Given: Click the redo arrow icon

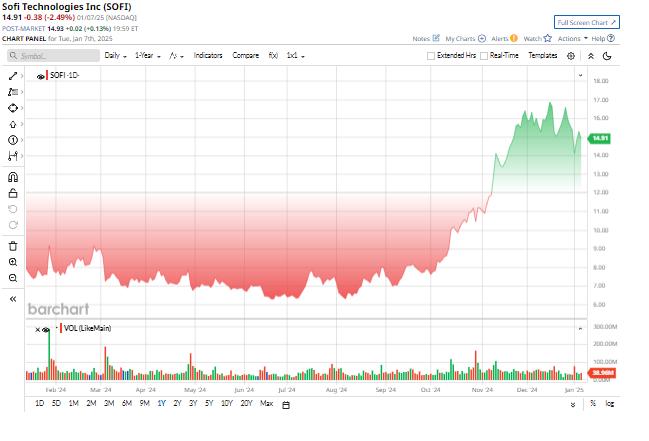Looking at the screenshot, I should tap(13, 225).
